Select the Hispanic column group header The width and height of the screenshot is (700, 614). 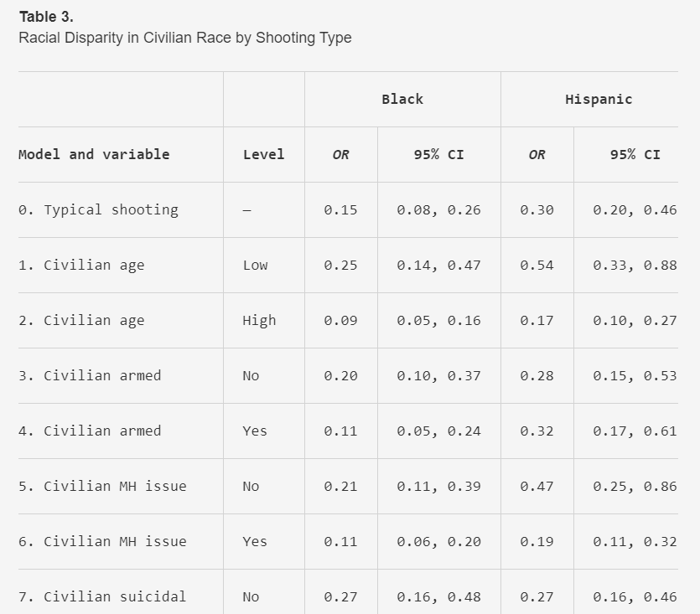(x=599, y=99)
